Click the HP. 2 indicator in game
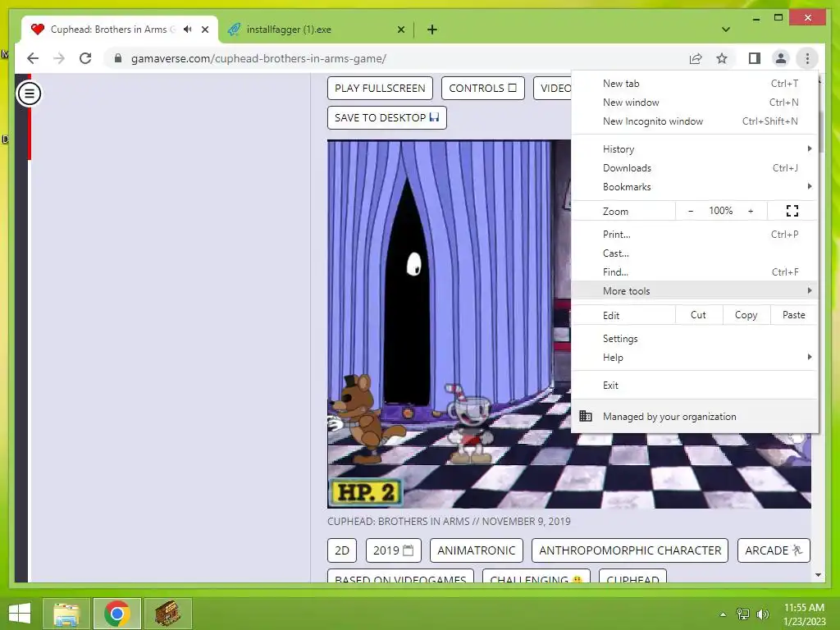Viewport: 840px width, 630px height. click(x=367, y=492)
